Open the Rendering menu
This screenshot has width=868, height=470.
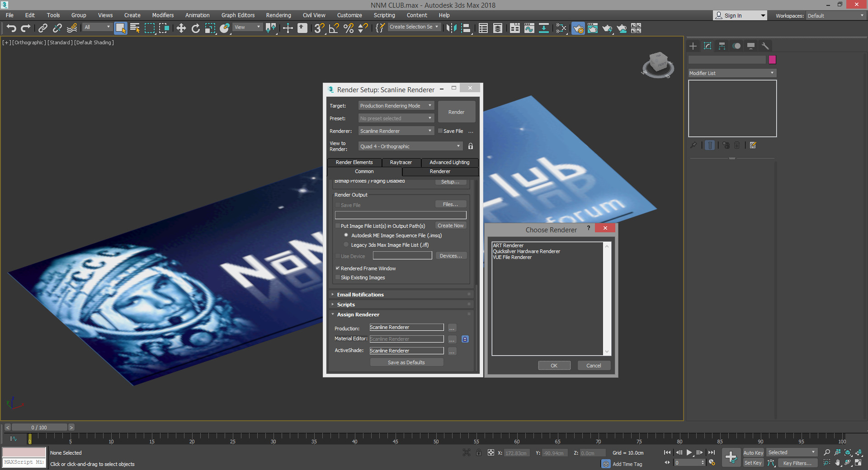tap(278, 15)
